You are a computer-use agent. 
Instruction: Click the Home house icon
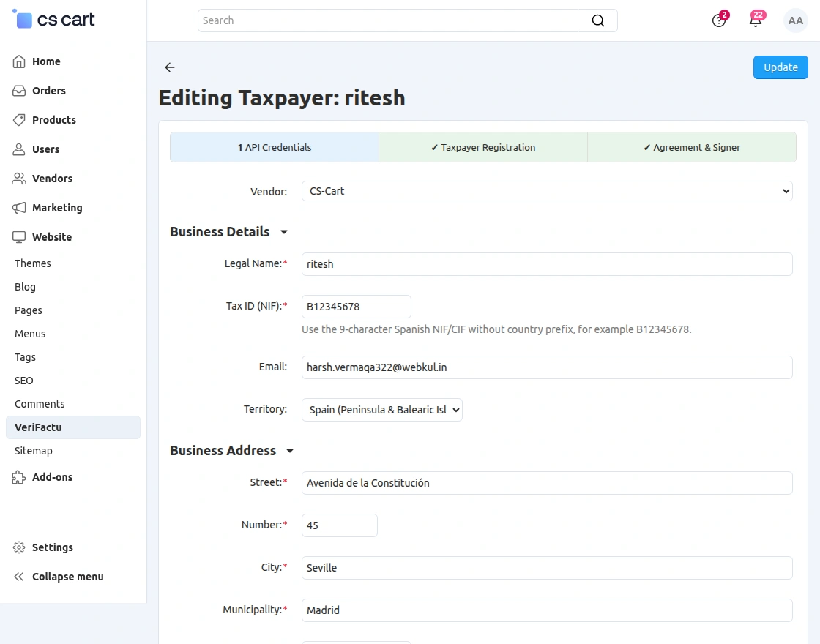pos(19,61)
